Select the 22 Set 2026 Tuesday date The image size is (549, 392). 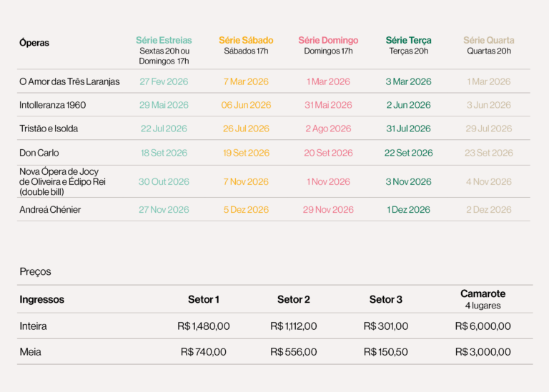point(408,153)
